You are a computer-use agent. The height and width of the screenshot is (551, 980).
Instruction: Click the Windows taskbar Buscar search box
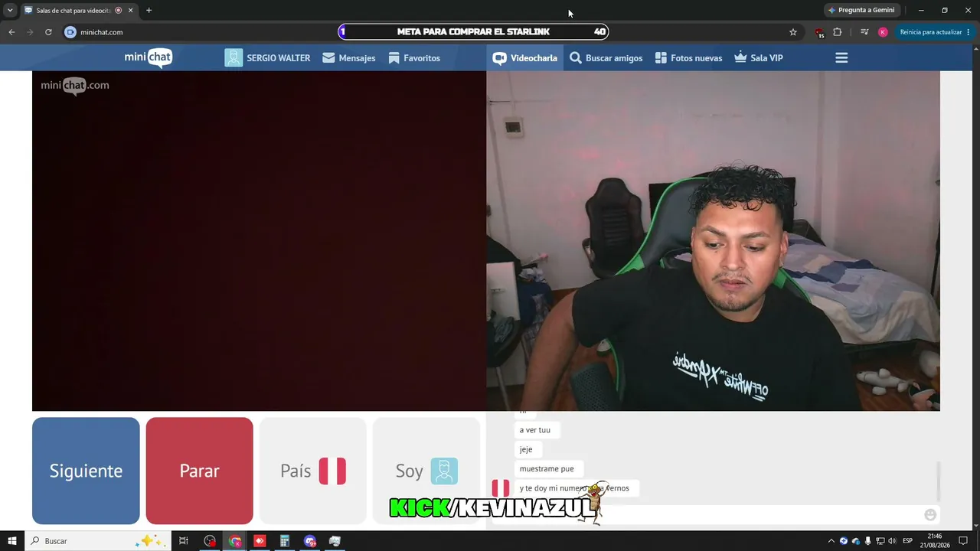pos(98,541)
